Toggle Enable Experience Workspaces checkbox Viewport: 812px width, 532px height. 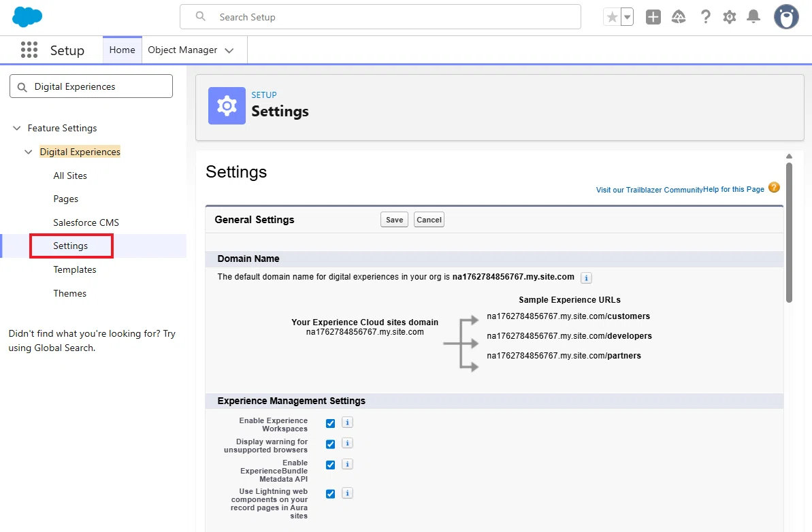point(330,423)
